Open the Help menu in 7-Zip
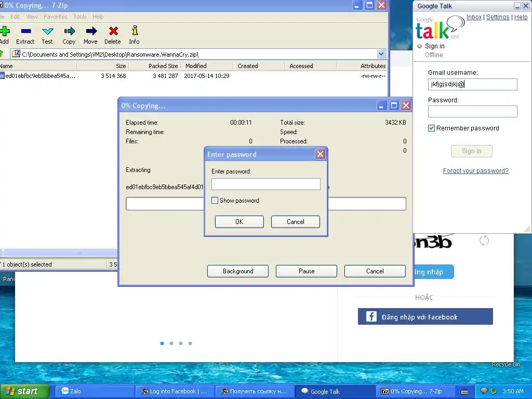This screenshot has width=532, height=399. pos(98,17)
